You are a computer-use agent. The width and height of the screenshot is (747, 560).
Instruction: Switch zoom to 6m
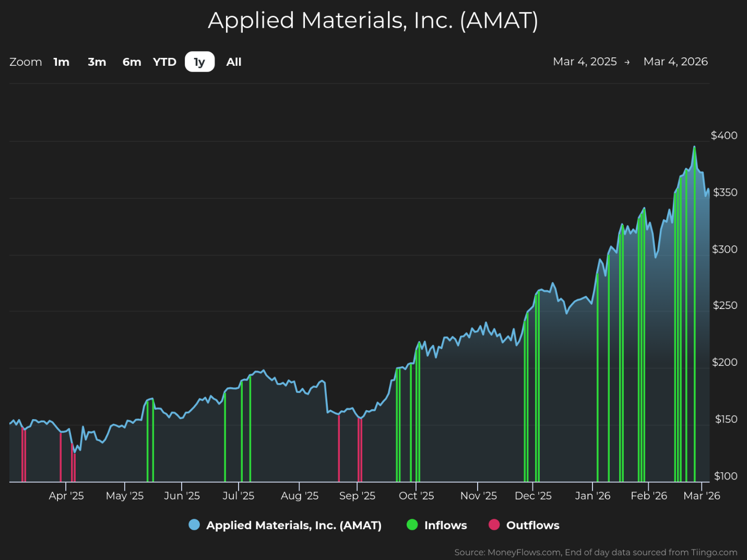pos(132,62)
